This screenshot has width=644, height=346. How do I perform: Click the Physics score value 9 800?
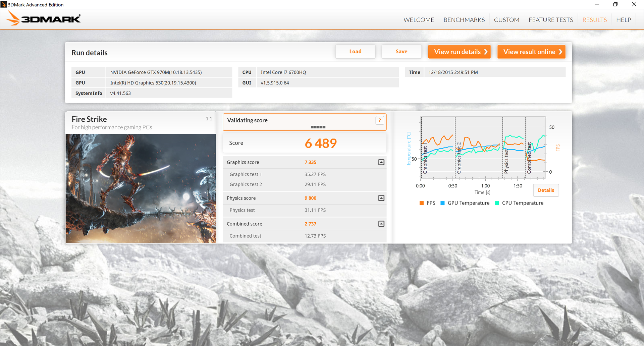click(x=311, y=198)
